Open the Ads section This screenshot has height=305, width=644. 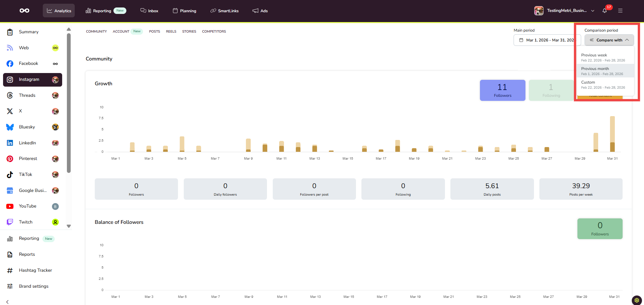coord(260,11)
